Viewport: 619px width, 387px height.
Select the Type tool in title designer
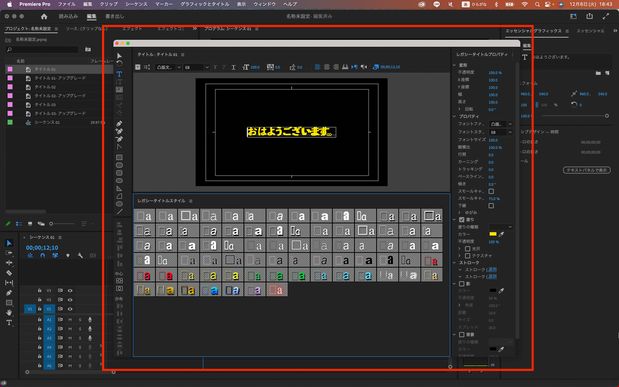coord(119,74)
